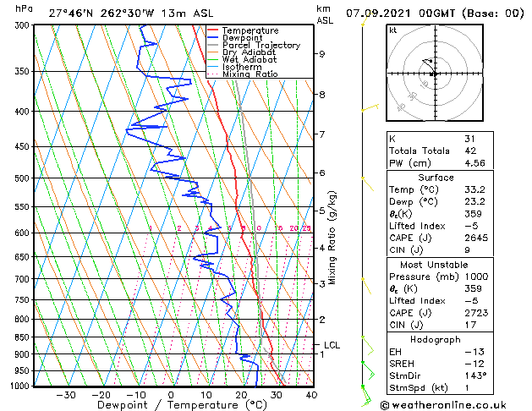
Task: Click the weatheronline.co.uk copyright text
Action: (x=443, y=405)
